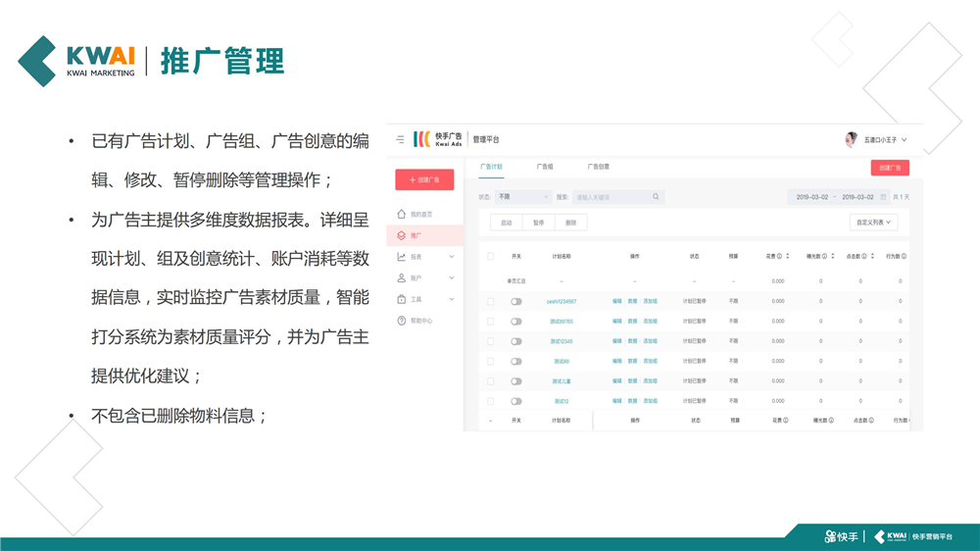The height and width of the screenshot is (551, 980).
Task: Toggle the switch for ceshi1234567
Action: [516, 301]
